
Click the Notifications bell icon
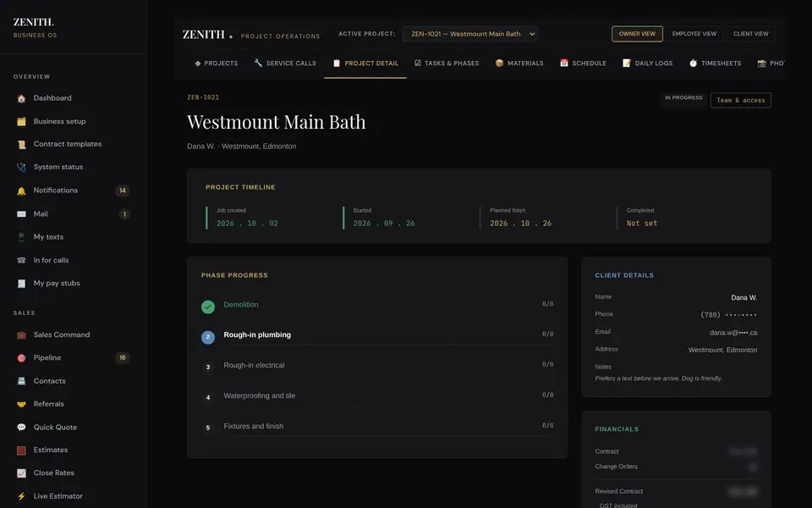tap(21, 190)
